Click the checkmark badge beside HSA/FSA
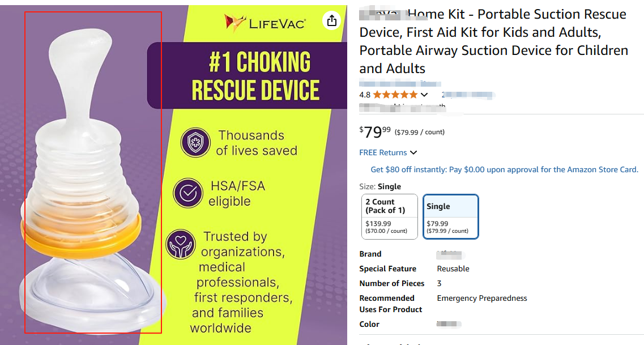The image size is (644, 345). coord(188,194)
